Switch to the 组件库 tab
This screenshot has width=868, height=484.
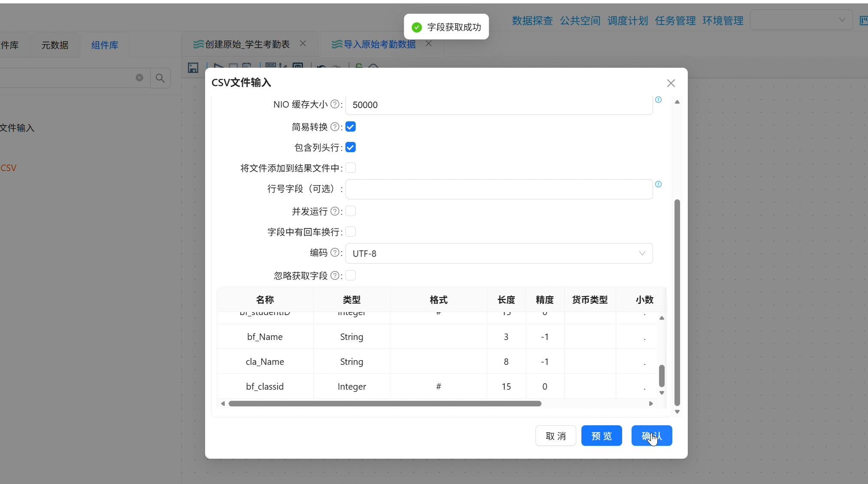[x=105, y=45]
